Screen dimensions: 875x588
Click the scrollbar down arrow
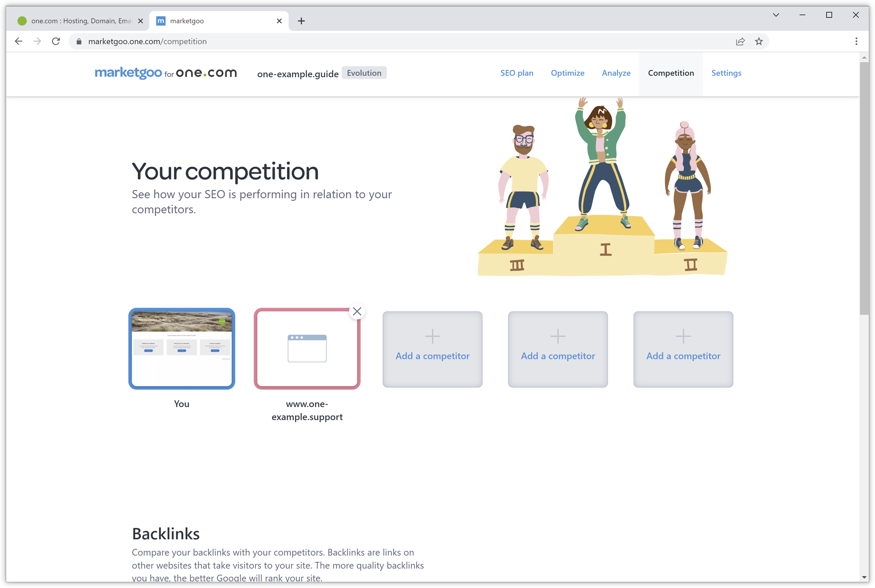tap(864, 577)
